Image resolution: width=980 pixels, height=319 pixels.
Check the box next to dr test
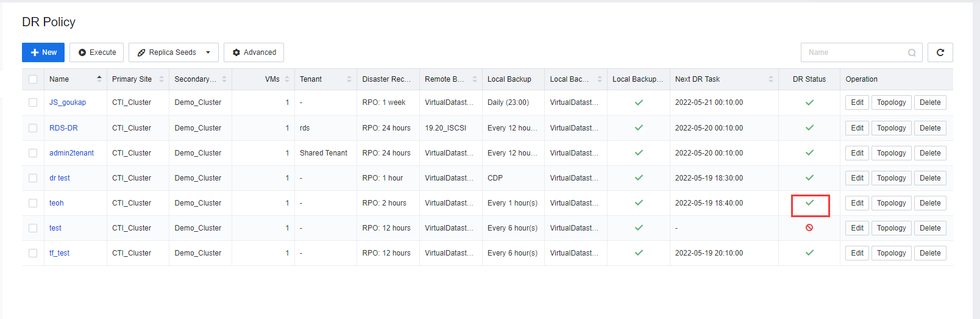pos(33,178)
